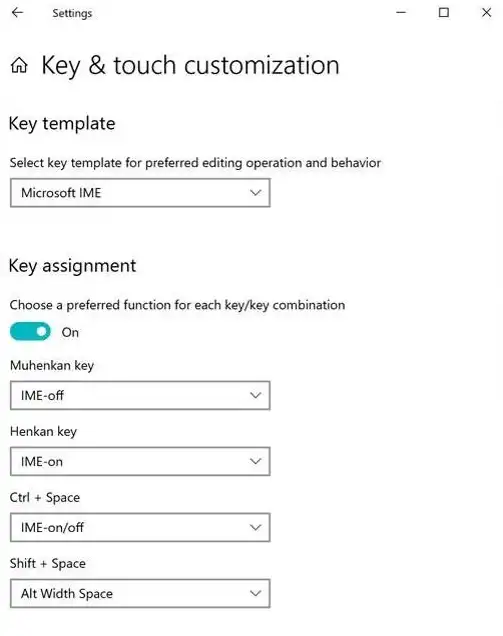The height and width of the screenshot is (636, 503).
Task: Click the "Settings" window title text
Action: coord(72,13)
